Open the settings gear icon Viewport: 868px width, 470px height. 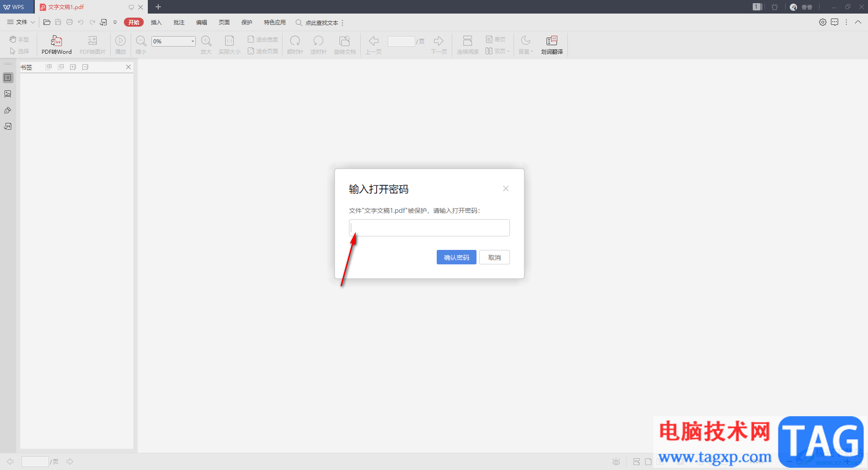pyautogui.click(x=823, y=22)
